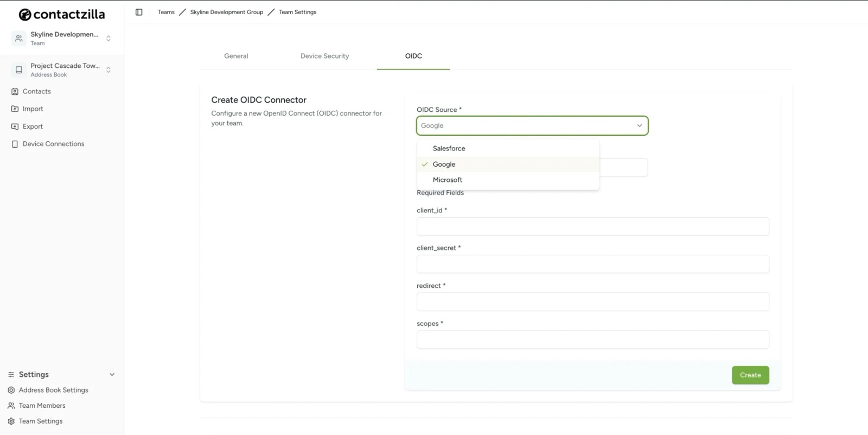Toggle the sidebar panel icon
Viewport: 868px width, 435px height.
[x=139, y=12]
